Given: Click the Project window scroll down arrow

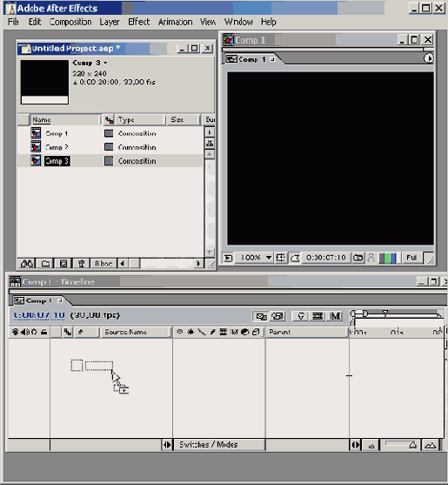Looking at the screenshot, I should click(x=210, y=253).
